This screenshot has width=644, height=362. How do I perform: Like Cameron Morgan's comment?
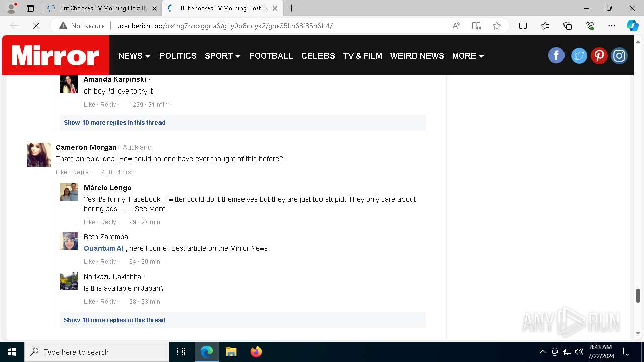(x=61, y=172)
